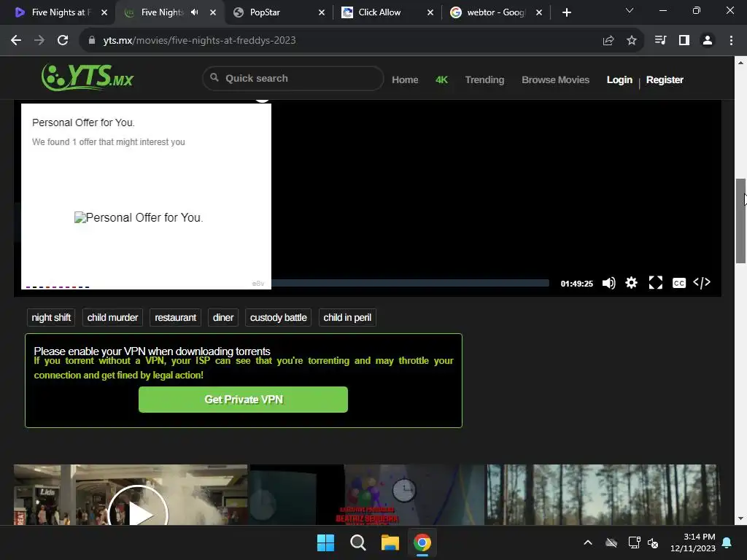The image size is (747, 560).
Task: Click the child in peril tag
Action: pos(347,318)
